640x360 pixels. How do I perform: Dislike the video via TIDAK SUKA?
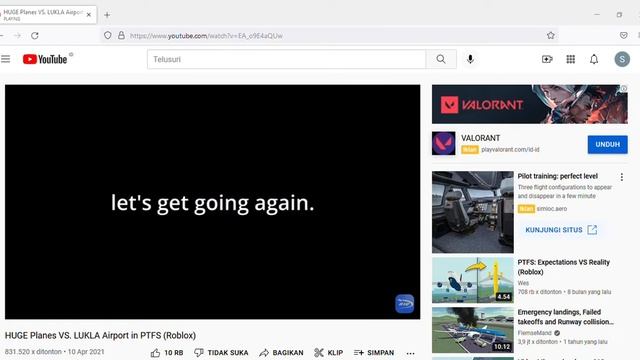pos(221,353)
